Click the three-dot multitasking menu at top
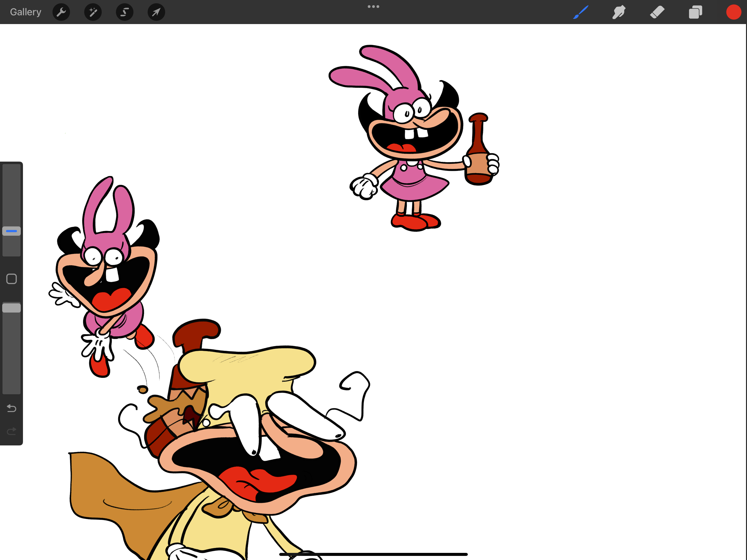This screenshot has width=747, height=560. pos(373,6)
